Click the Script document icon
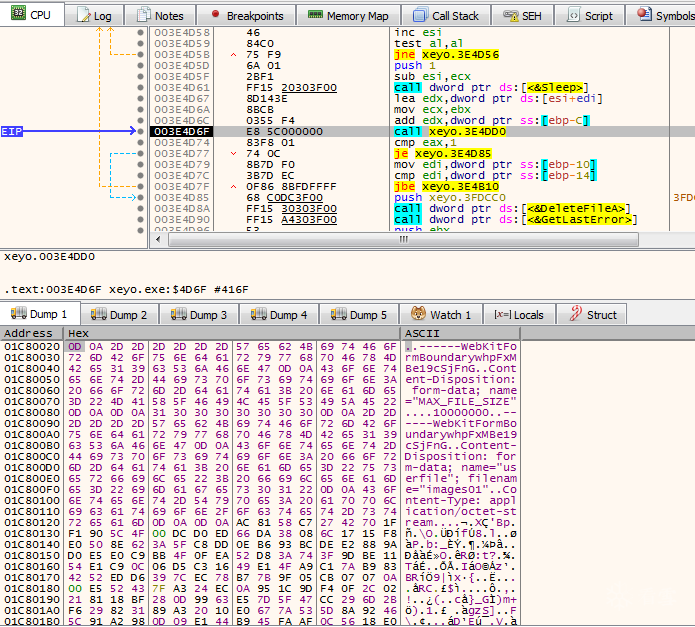 coord(574,15)
